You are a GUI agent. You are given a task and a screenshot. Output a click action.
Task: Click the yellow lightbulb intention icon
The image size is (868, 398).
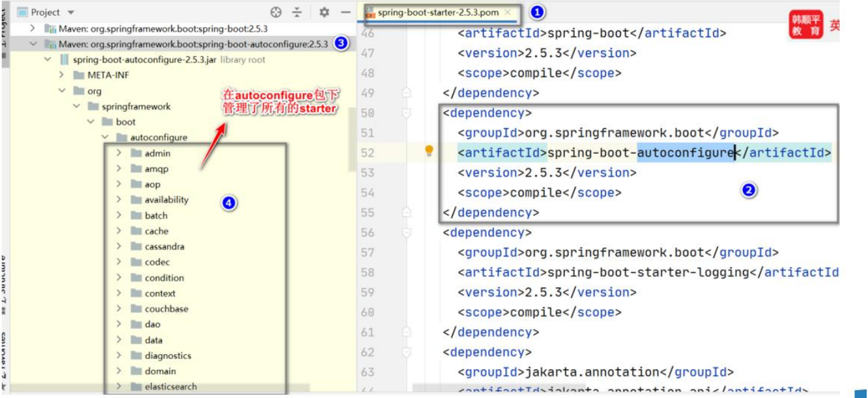(x=429, y=152)
